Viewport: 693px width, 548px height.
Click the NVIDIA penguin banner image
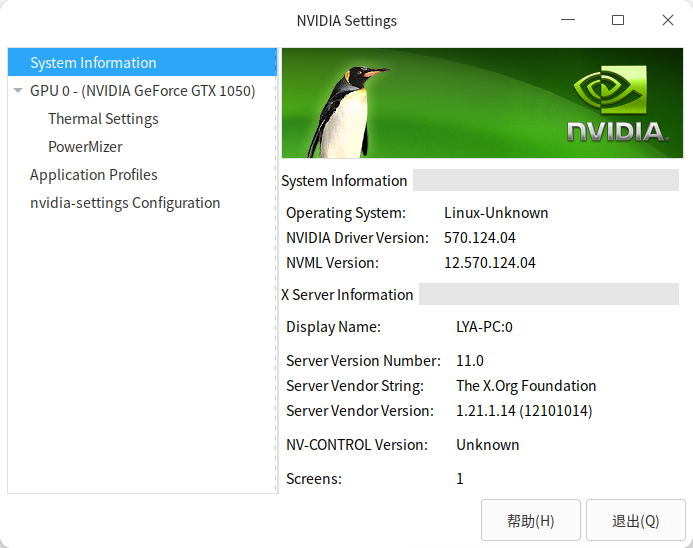point(482,103)
